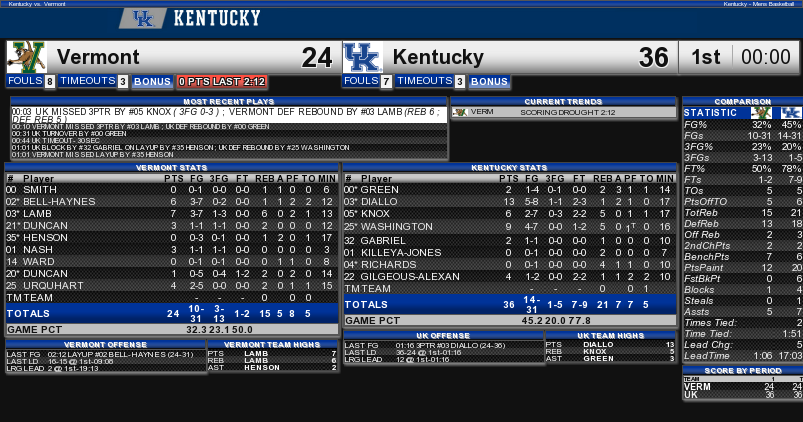
Task: Click the Vermont icon in Current Trends
Action: [x=460, y=112]
